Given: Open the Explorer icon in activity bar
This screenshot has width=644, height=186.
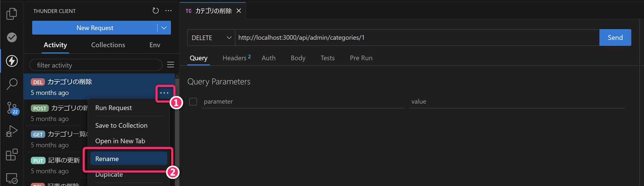Looking at the screenshot, I should coord(11,14).
